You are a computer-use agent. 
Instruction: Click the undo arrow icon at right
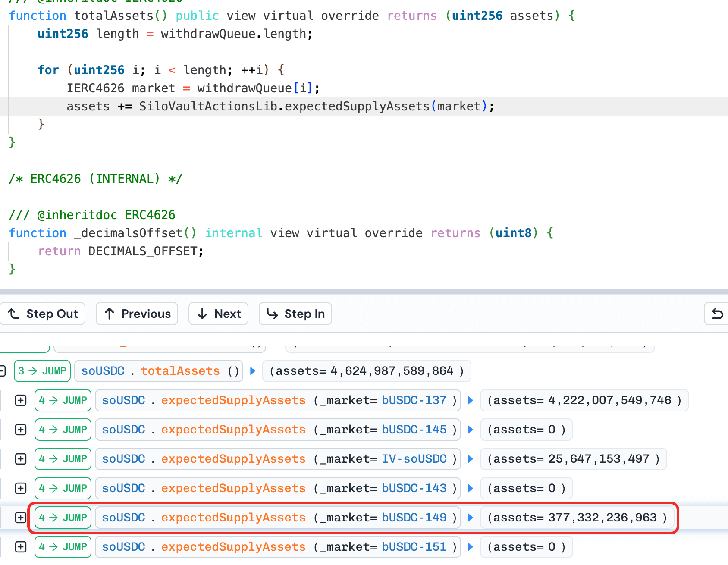[717, 314]
